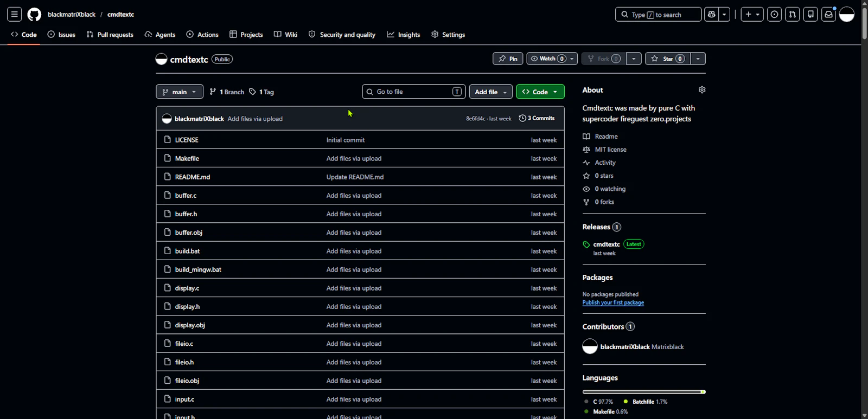Viewport: 868px width, 419px height.
Task: Click the Publish your first package link
Action: (613, 302)
